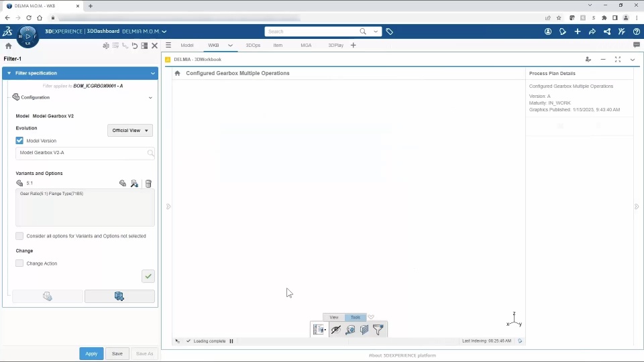Click the blue 3D cube filter button
This screenshot has width=644, height=362.
click(119, 296)
